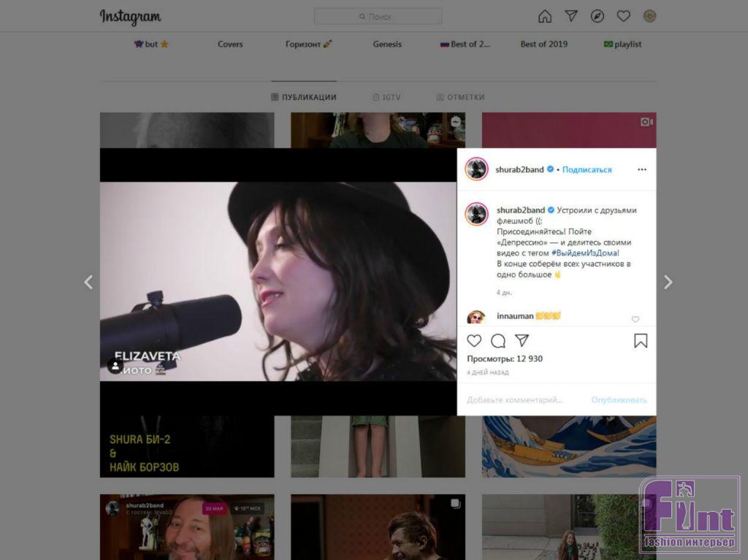Click Подписаться to follow shurab2band
Image resolution: width=748 pixels, height=560 pixels.
pos(587,169)
